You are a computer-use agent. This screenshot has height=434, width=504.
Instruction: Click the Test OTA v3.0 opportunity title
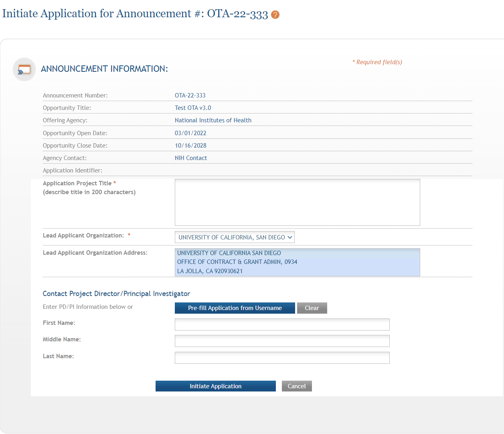point(193,108)
